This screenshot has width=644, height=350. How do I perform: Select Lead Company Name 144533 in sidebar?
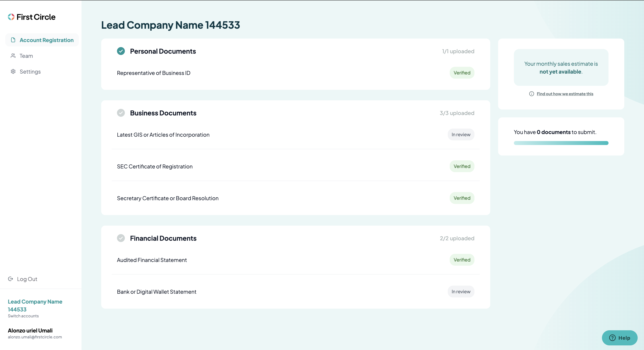tap(35, 306)
